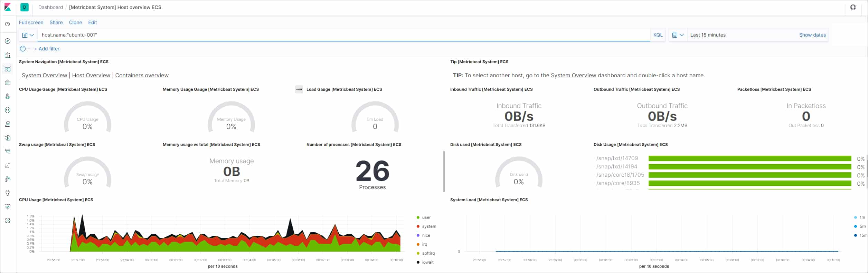Open the help icon in top right corner

click(853, 7)
